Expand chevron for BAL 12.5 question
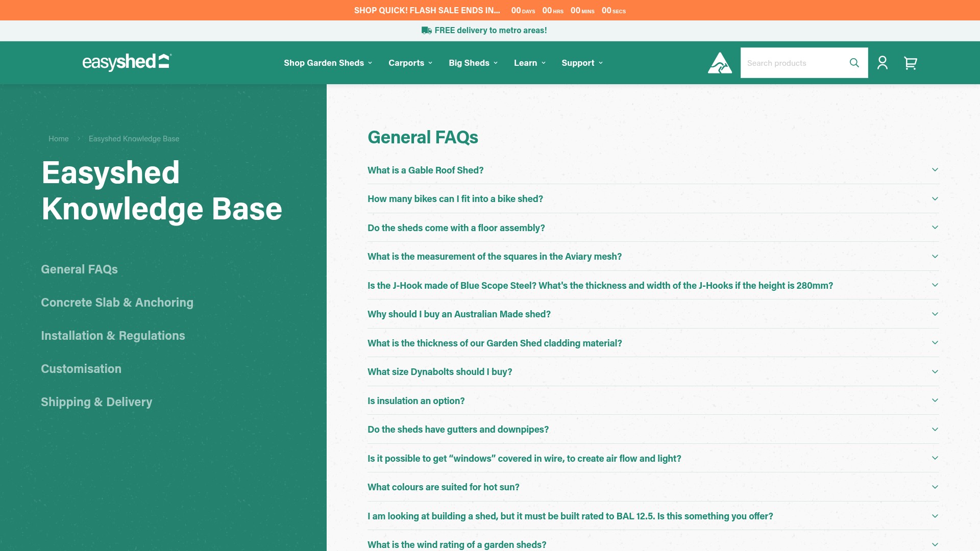 [x=935, y=516]
